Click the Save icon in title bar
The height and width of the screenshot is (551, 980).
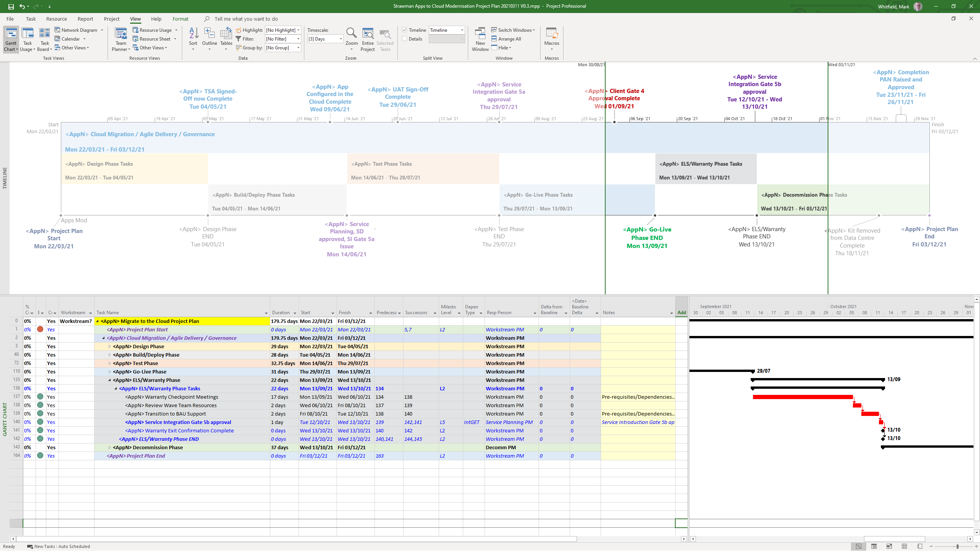pos(11,7)
